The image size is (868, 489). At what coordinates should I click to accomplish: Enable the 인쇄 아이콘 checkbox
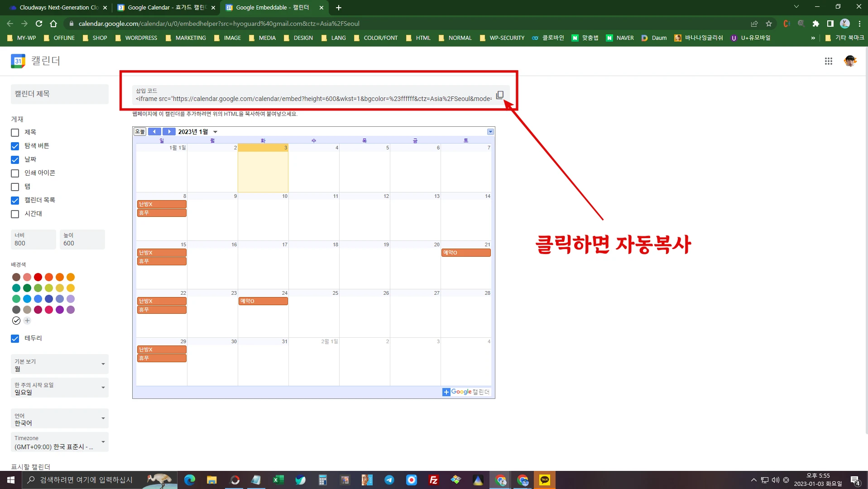(15, 173)
